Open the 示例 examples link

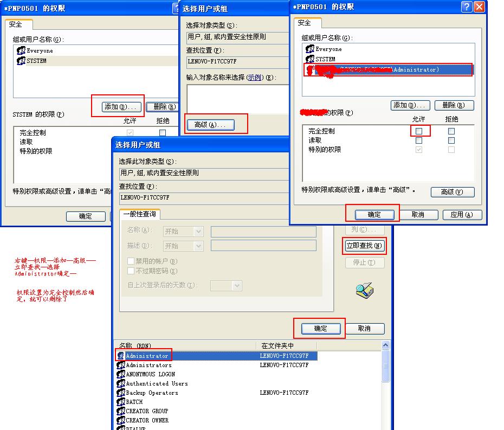[x=255, y=78]
